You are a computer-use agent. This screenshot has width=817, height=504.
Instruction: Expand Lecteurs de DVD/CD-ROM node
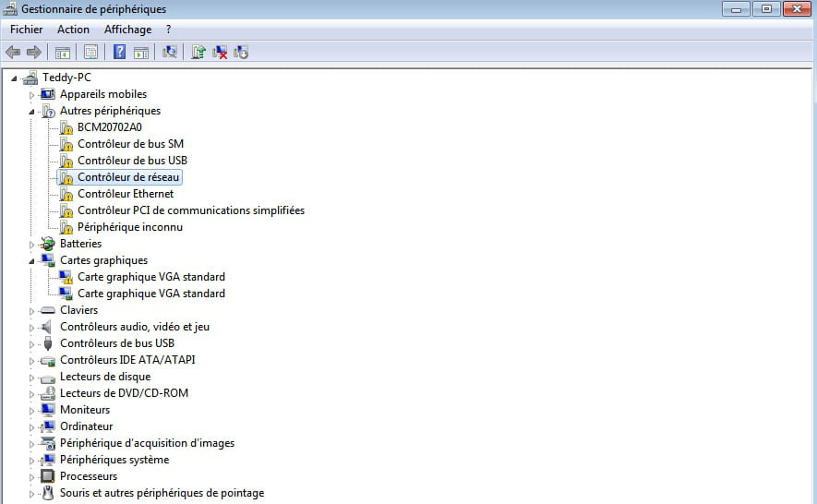point(31,394)
